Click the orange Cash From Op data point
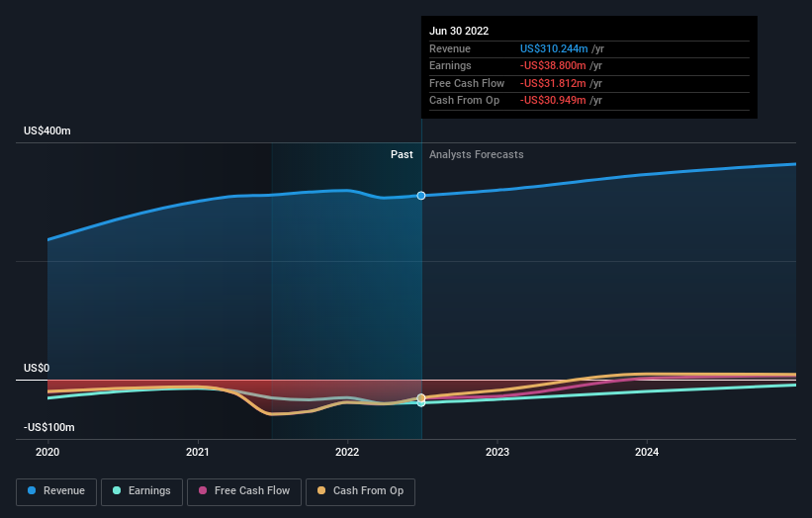This screenshot has height=518, width=812. (x=421, y=397)
